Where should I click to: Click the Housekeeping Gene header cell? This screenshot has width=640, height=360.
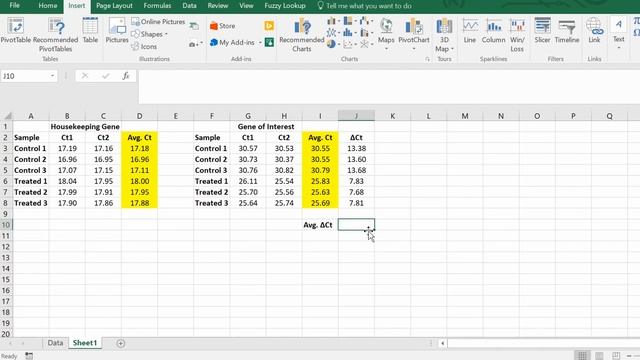[85, 127]
